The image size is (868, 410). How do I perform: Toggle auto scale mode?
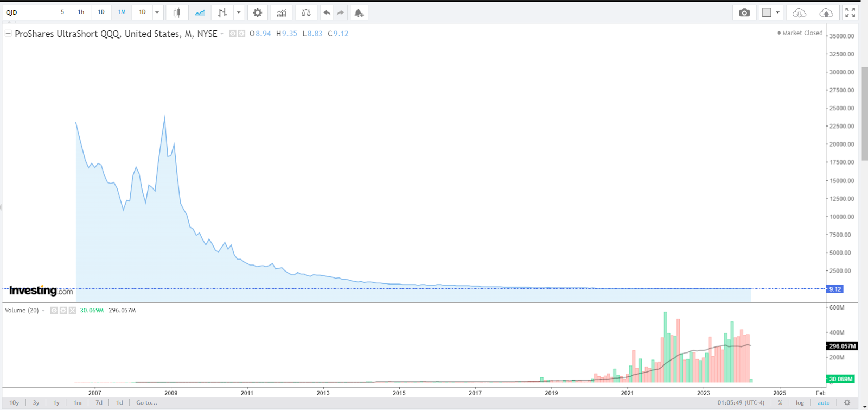pos(824,403)
